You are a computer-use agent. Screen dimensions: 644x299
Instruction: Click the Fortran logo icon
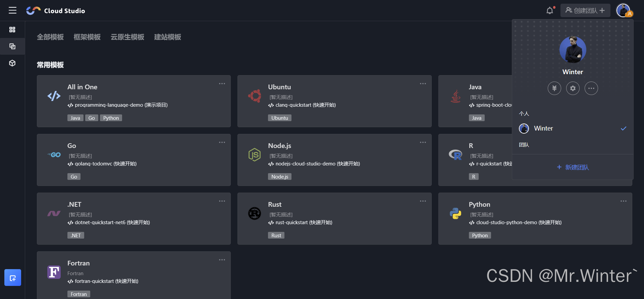point(54,272)
